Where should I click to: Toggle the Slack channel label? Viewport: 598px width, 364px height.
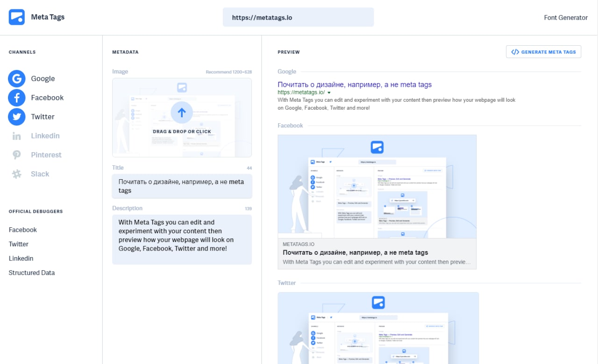40,174
